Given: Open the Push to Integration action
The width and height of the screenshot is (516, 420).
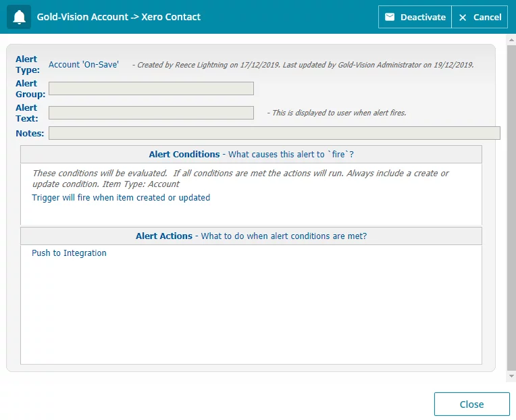Looking at the screenshot, I should click(69, 253).
